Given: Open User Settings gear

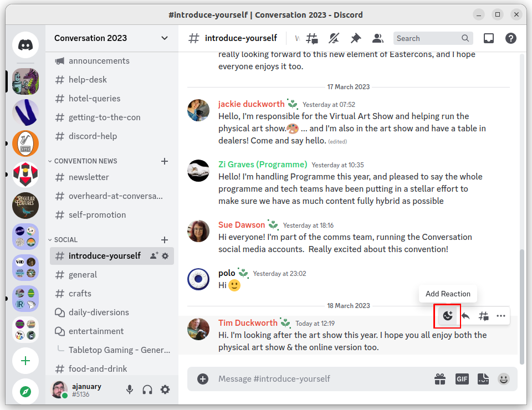Looking at the screenshot, I should [165, 389].
